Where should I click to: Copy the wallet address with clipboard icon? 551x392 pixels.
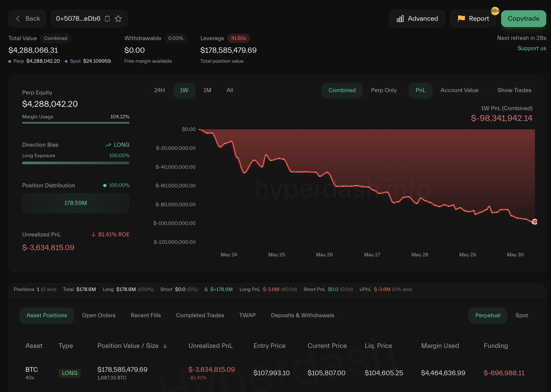tap(107, 19)
